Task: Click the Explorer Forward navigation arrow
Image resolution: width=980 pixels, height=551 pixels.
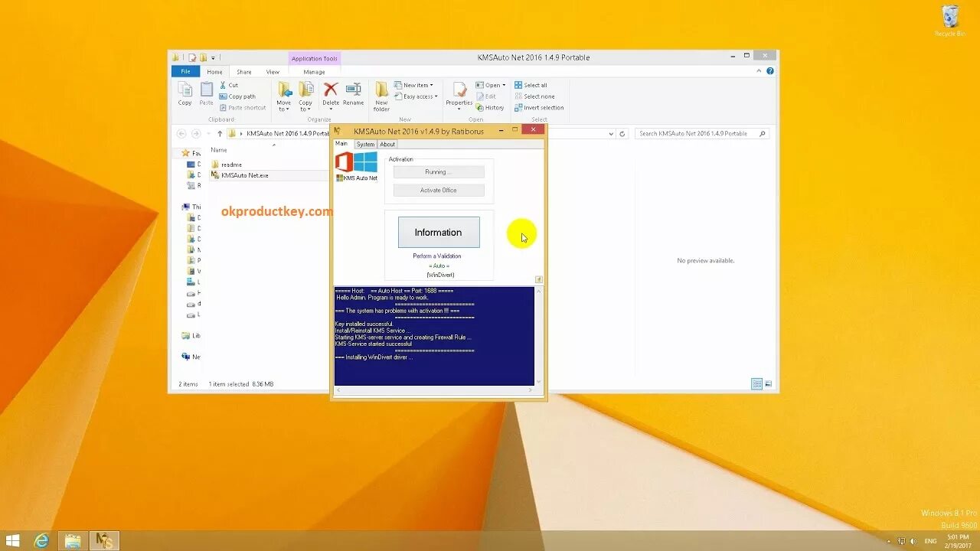Action: click(x=196, y=133)
